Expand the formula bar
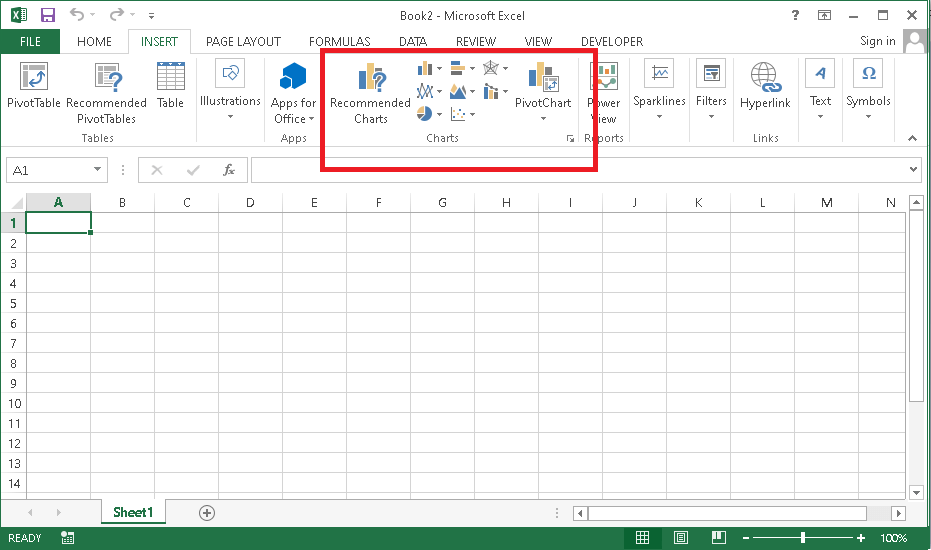 913,169
